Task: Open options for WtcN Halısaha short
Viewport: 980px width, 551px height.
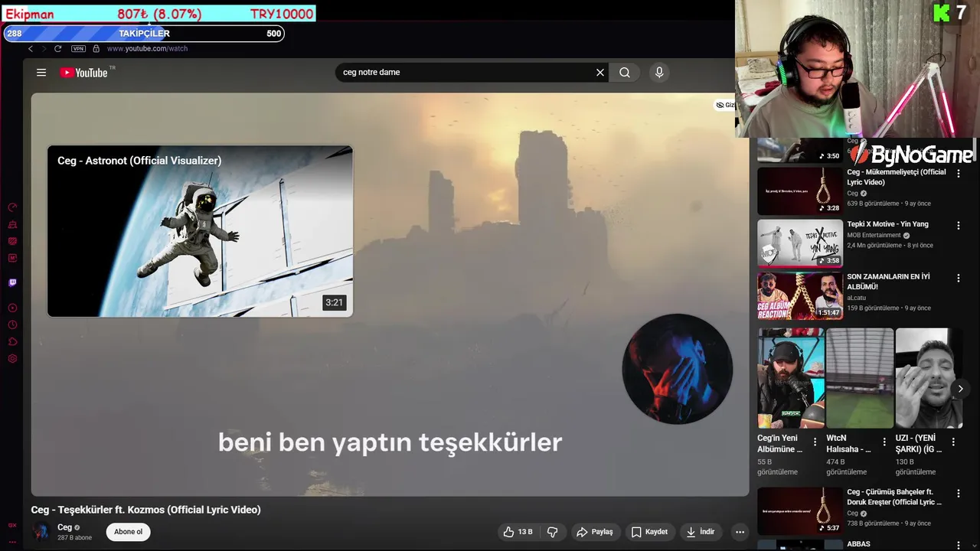Action: click(884, 442)
